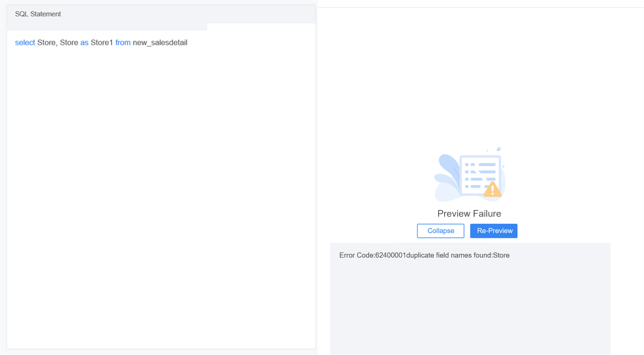Screen dimensions: 644x355
Task: Collapse the error details panel
Action: (440, 231)
